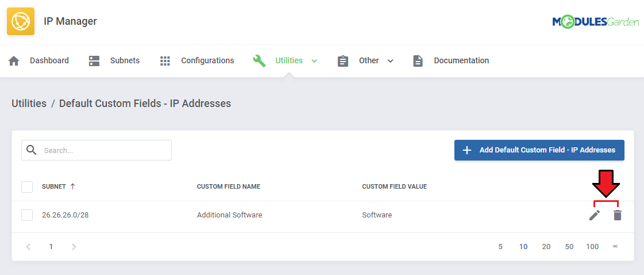Show 5 entries per page
The image size is (644, 275).
pos(500,247)
